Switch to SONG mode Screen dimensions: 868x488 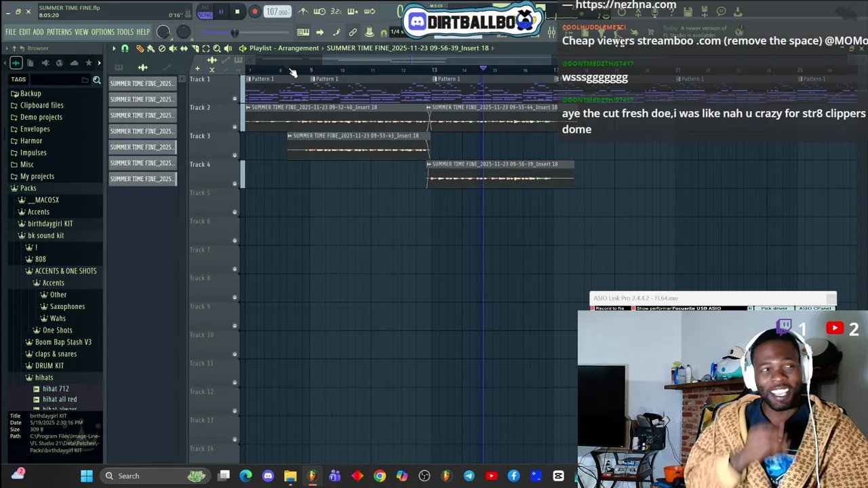point(205,16)
